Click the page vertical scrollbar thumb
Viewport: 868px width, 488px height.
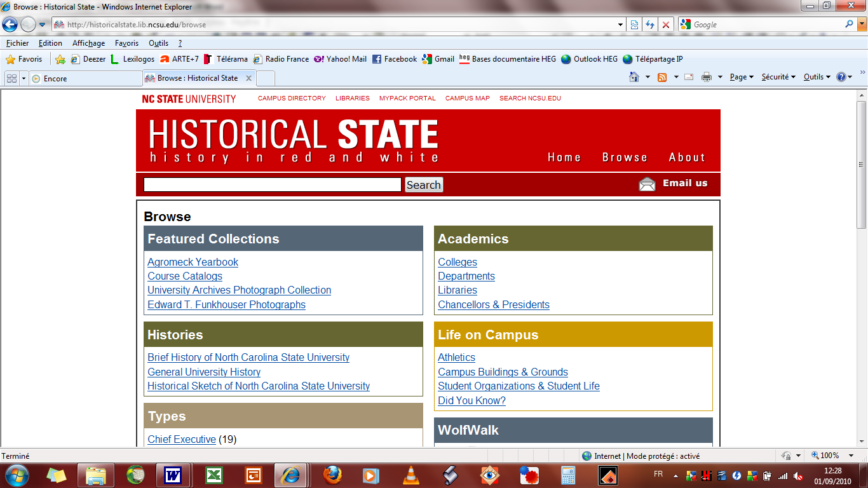[862, 164]
